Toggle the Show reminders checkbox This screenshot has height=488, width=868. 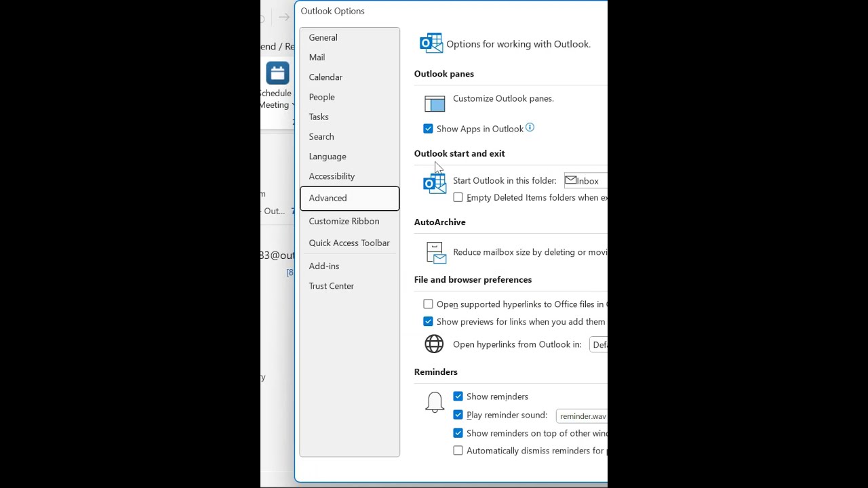point(458,396)
